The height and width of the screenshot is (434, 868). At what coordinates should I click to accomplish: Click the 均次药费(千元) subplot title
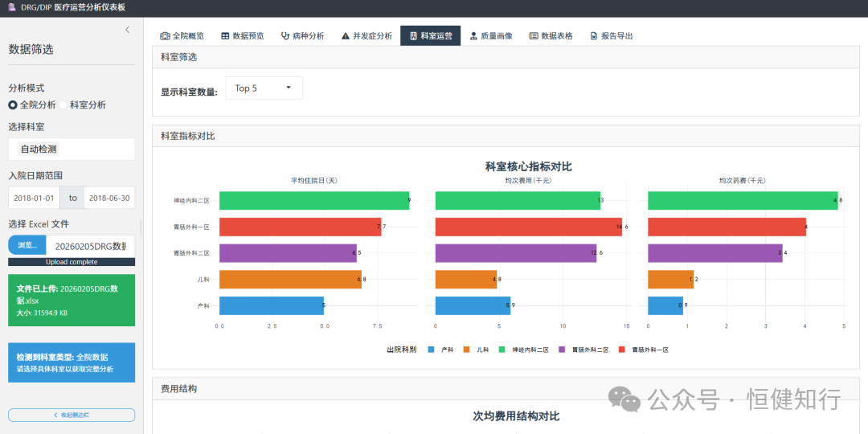(743, 181)
